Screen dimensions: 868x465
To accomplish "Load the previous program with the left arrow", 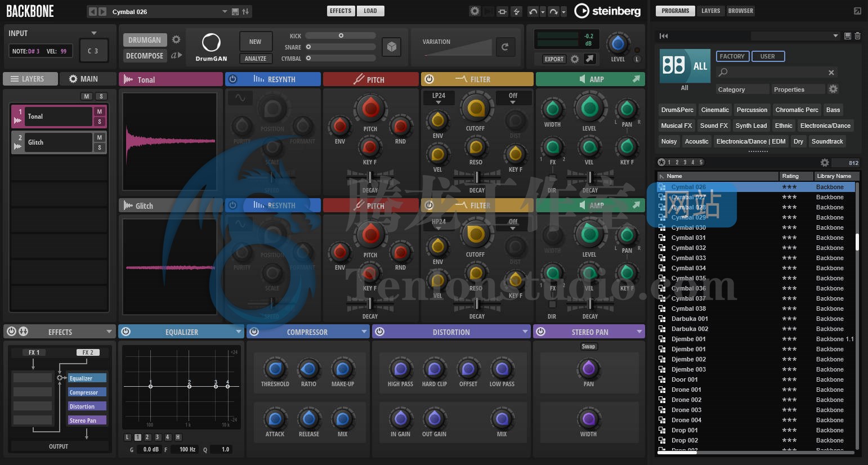I will (93, 11).
